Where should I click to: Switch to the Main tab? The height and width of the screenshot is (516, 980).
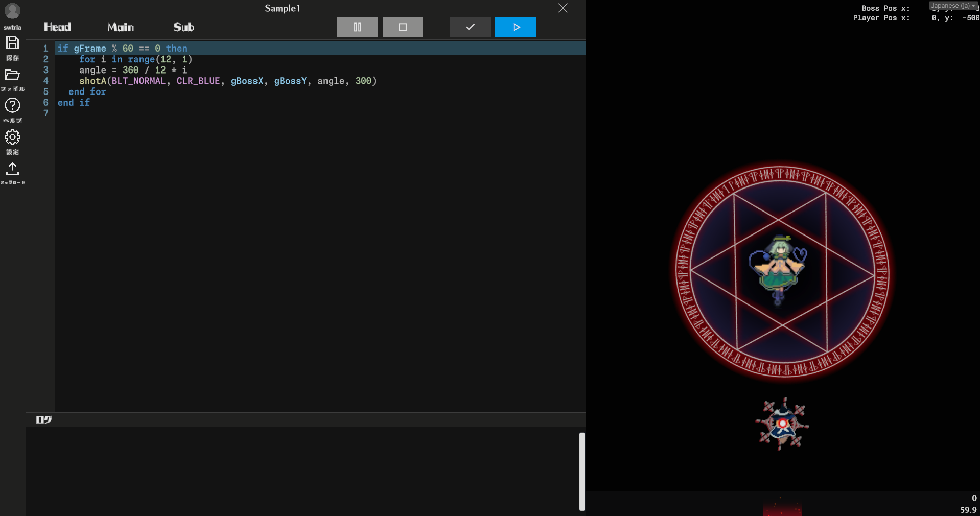(121, 27)
